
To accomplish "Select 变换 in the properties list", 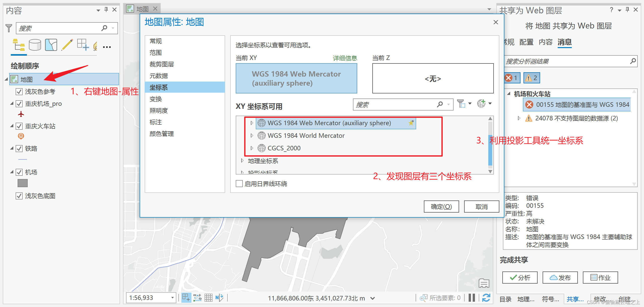I will pos(156,99).
